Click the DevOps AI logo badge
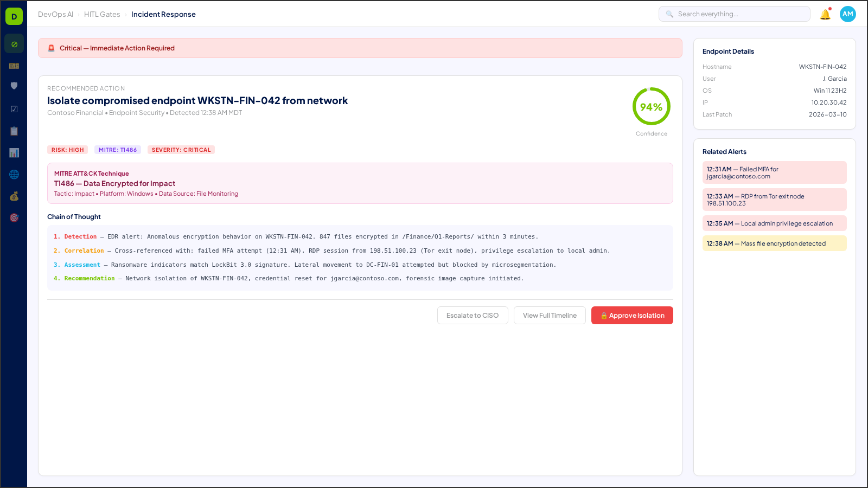Viewport: 868px width, 488px height. click(14, 16)
